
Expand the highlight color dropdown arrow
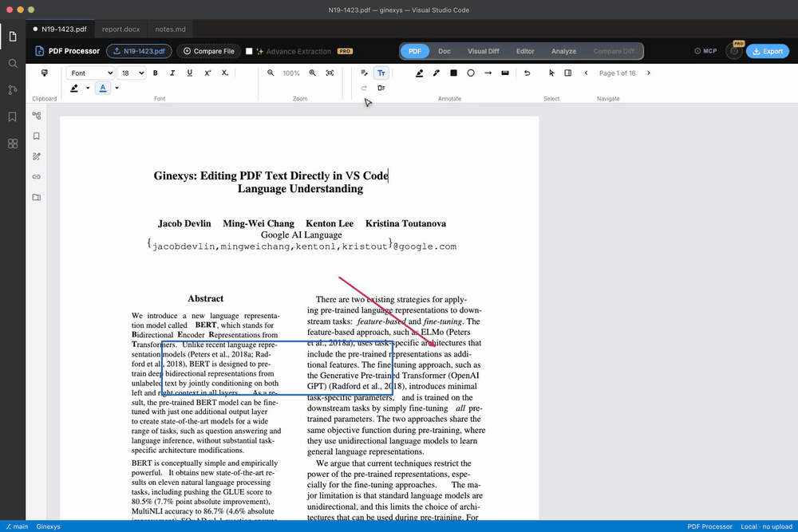[88, 88]
